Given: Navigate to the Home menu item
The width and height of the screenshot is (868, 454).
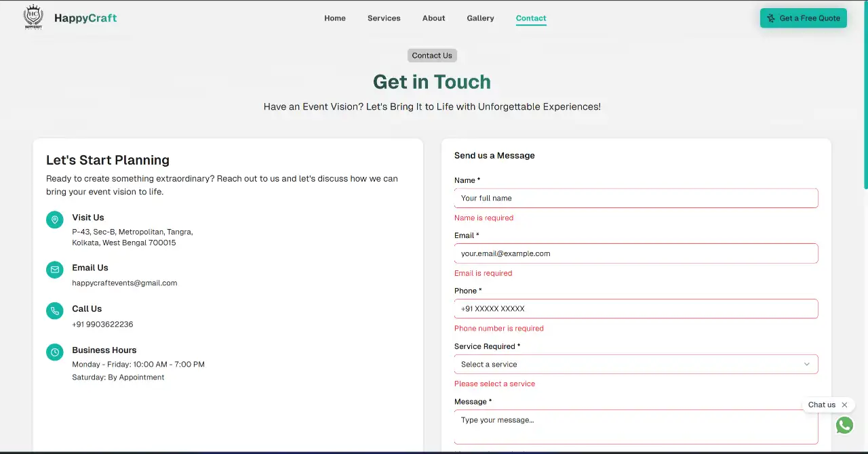Looking at the screenshot, I should click(335, 18).
